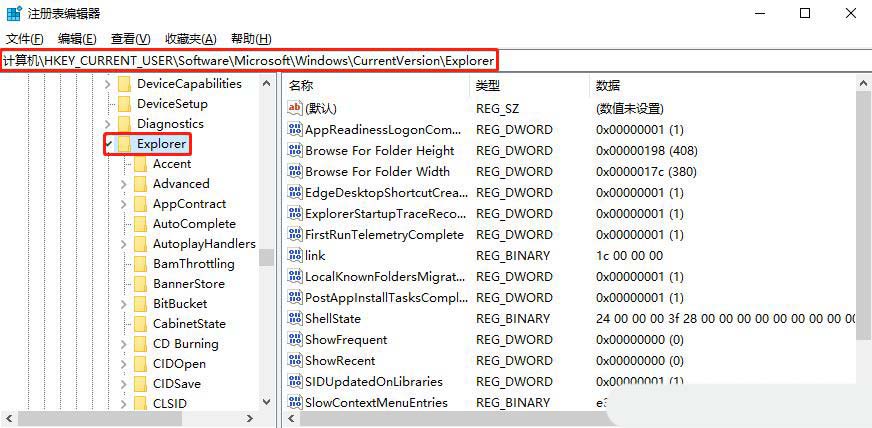
Task: Click the PostAppInstallTasksCompl... value icon
Action: coord(295,298)
